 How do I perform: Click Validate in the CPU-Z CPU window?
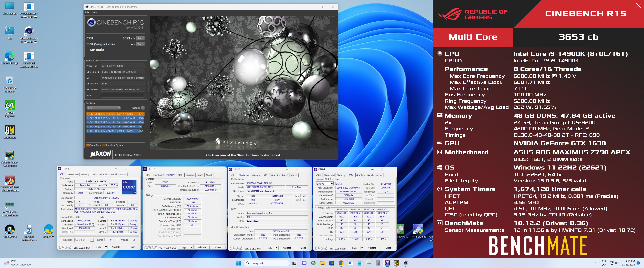pyautogui.click(x=116, y=247)
